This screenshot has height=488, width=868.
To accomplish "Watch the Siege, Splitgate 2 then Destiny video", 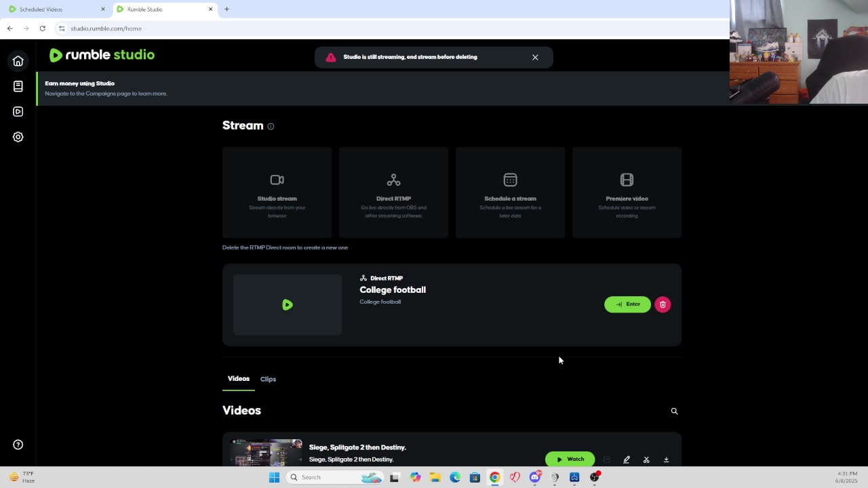I will pos(570,459).
